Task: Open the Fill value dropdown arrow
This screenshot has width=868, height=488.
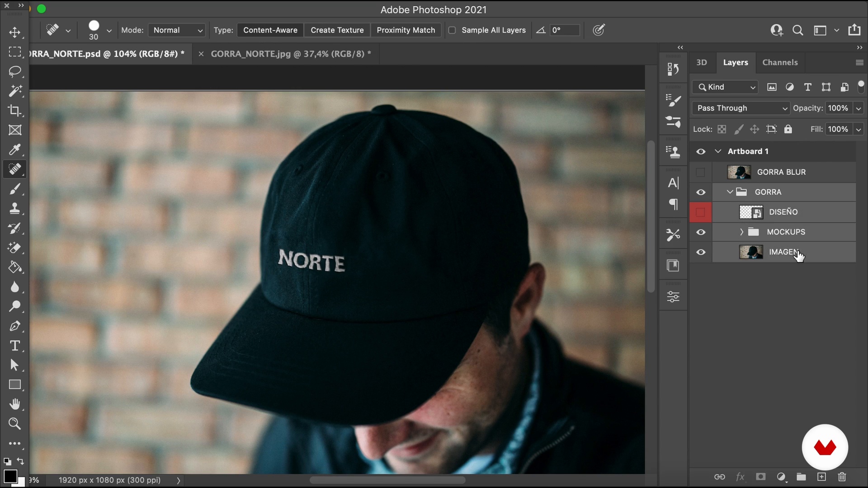Action: pos(858,130)
